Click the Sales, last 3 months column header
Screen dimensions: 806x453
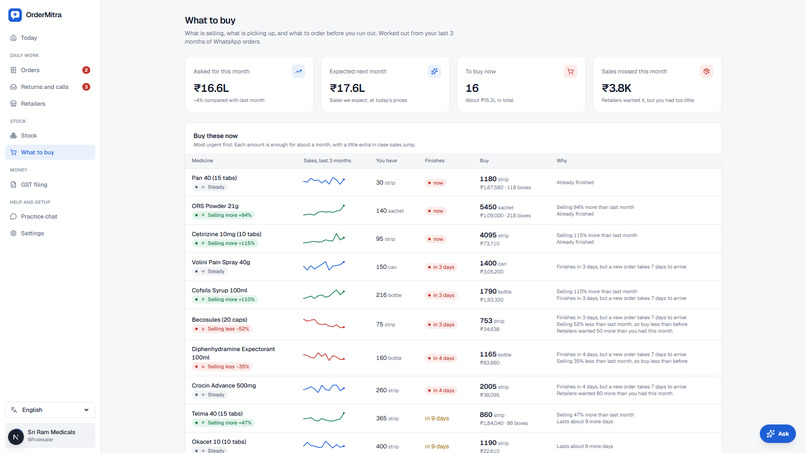[327, 160]
